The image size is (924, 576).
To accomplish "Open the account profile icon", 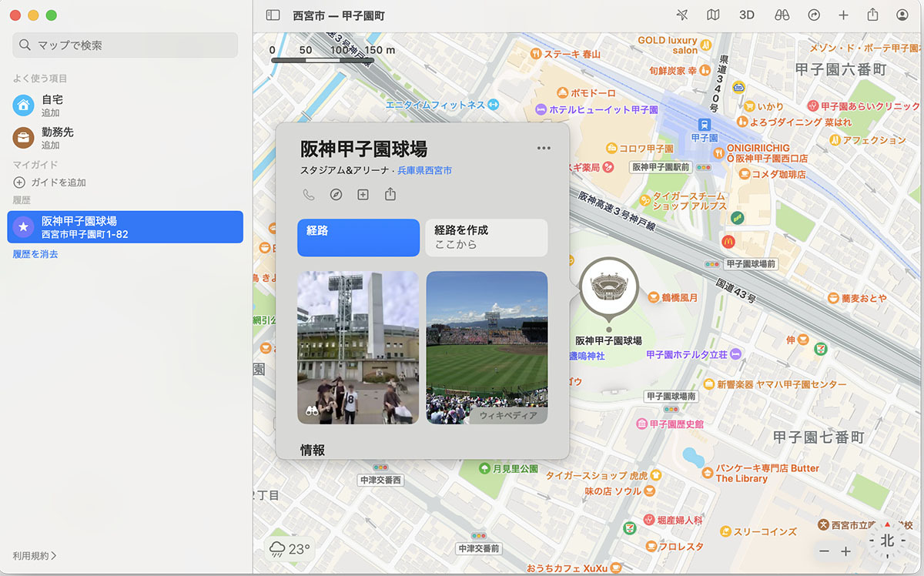I will [x=902, y=15].
